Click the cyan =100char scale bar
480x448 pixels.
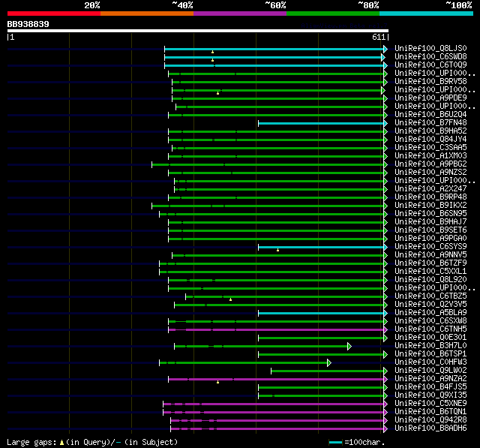tap(335, 442)
